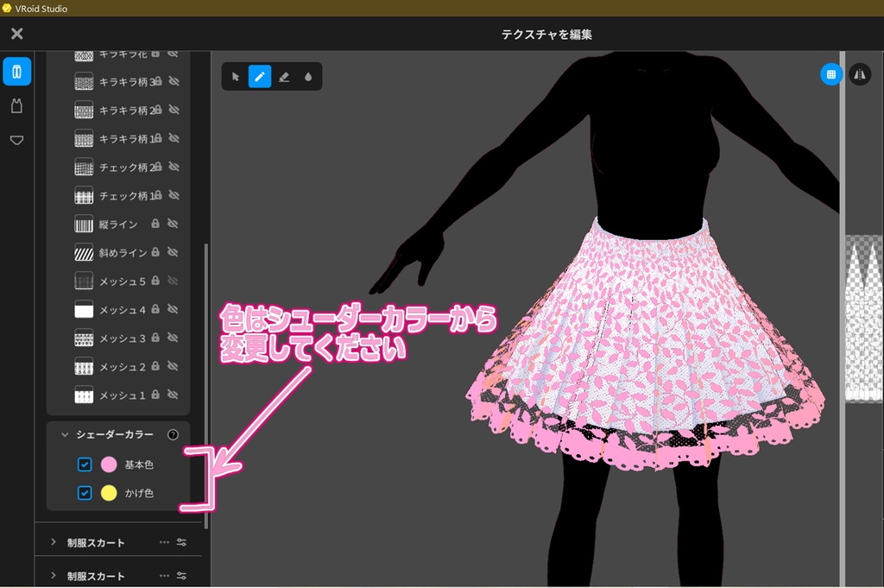Expand the second 制服スカート item

[x=52, y=574]
